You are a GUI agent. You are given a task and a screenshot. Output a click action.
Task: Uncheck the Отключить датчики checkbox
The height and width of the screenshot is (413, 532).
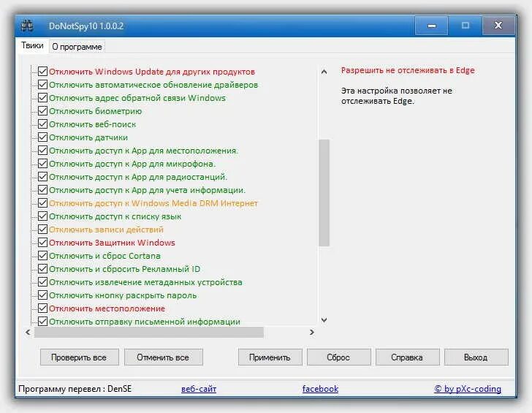pos(42,137)
